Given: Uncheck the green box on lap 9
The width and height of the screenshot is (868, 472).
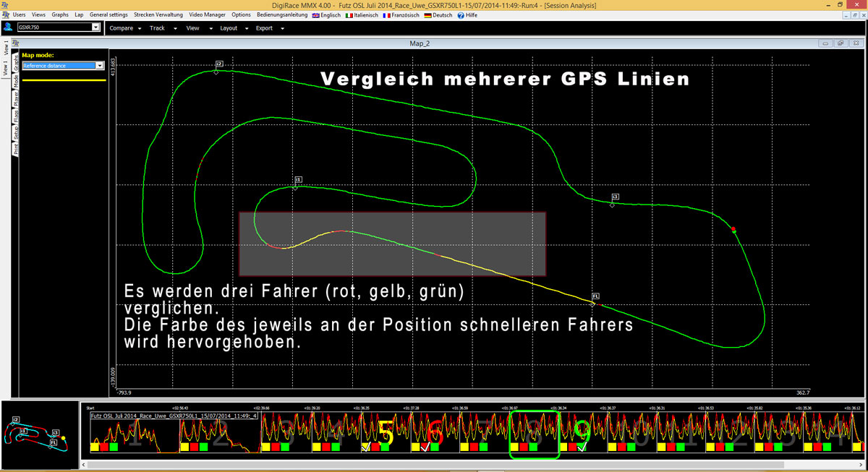Looking at the screenshot, I should point(582,447).
